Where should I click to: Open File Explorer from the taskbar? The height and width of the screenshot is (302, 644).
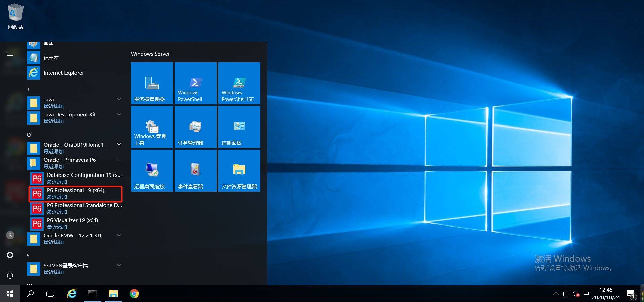113,294
